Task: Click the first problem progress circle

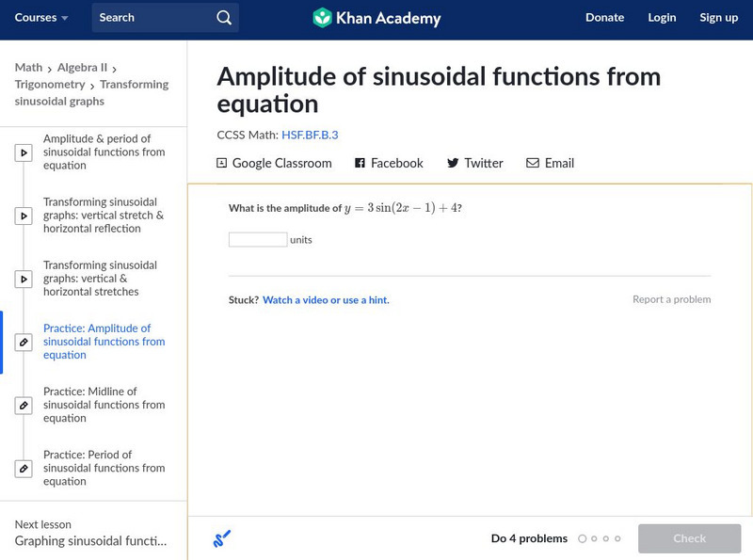Action: coord(583,539)
